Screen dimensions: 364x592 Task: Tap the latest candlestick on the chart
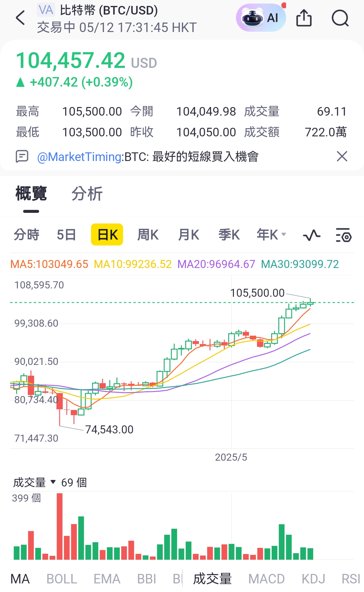click(x=310, y=303)
